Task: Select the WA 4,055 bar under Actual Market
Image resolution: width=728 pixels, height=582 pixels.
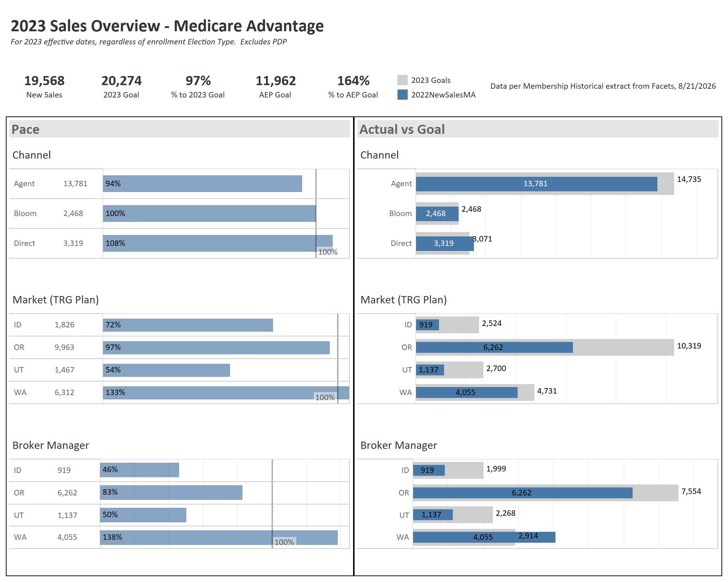Action: coord(467,392)
